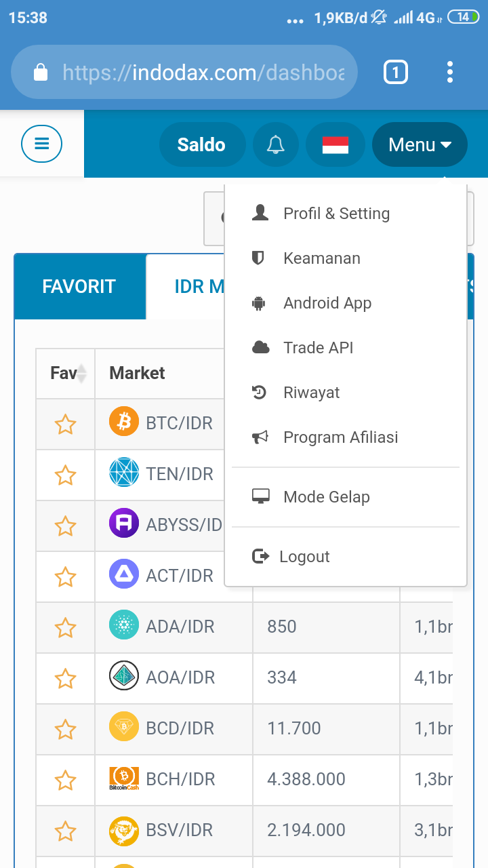Log out via the Logout entry
Screen dimensions: 488x868
pyautogui.click(x=346, y=557)
